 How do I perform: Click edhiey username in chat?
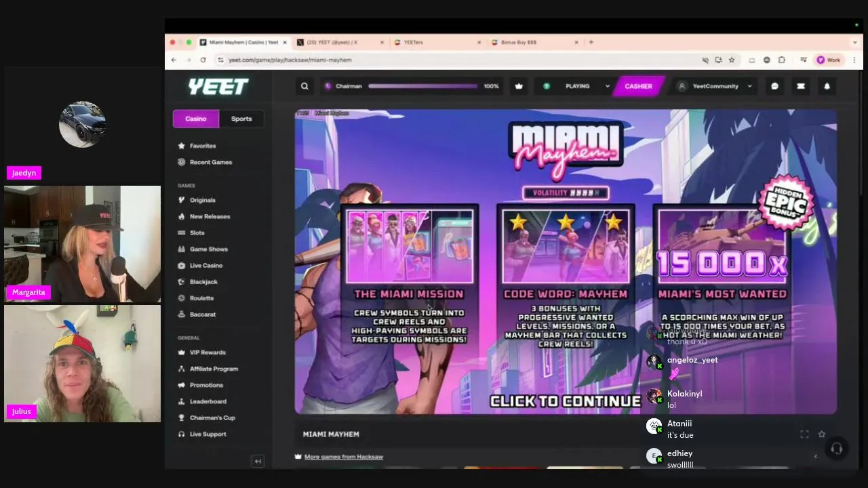[679, 453]
